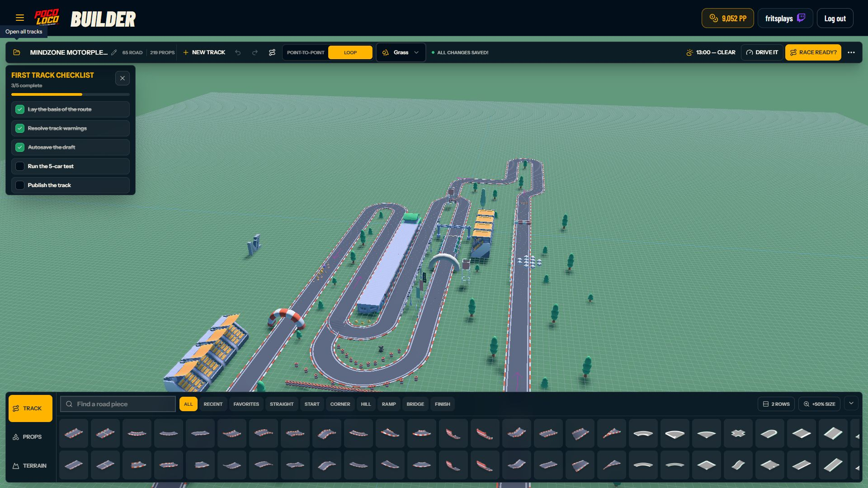Show Favorites road pieces
868x488 pixels.
tap(246, 404)
